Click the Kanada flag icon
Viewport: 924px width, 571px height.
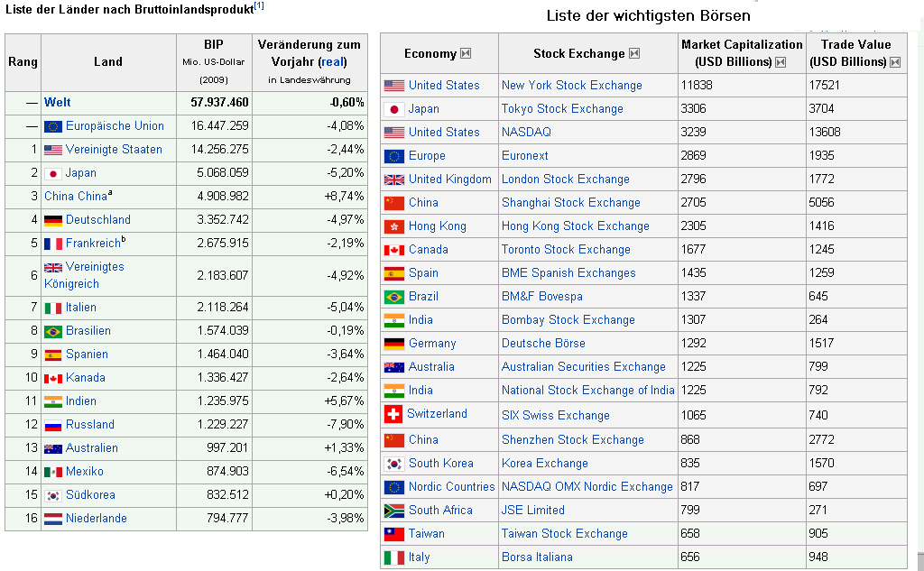click(53, 378)
